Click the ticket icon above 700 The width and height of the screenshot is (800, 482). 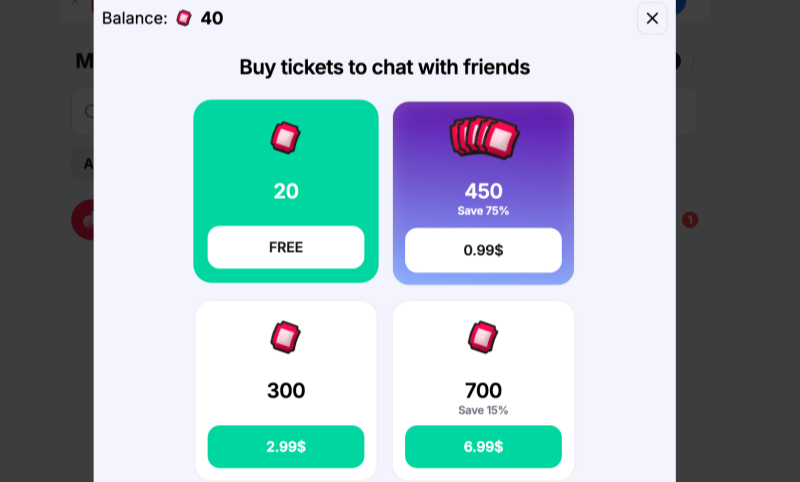click(483, 337)
